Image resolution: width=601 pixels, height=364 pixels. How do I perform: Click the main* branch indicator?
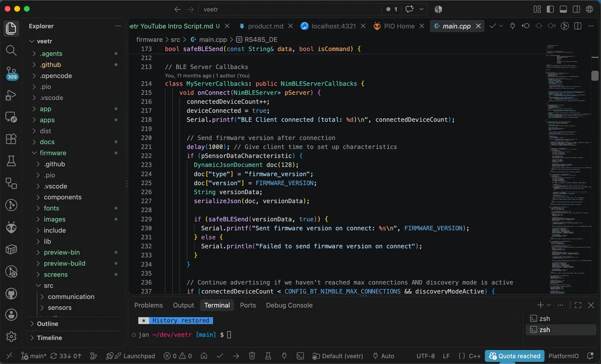(x=34, y=356)
